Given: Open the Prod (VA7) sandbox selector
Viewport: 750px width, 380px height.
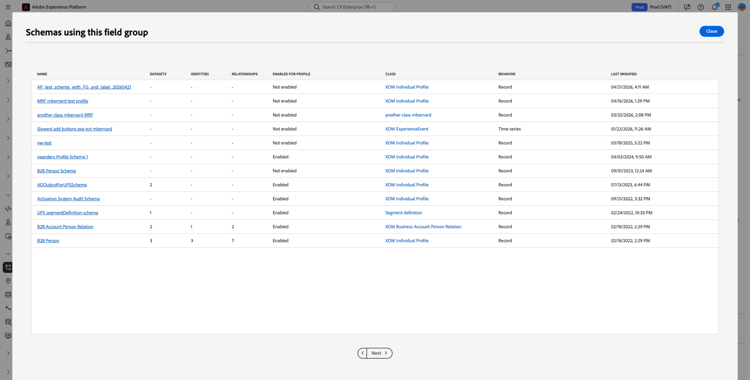Looking at the screenshot, I should 661,7.
